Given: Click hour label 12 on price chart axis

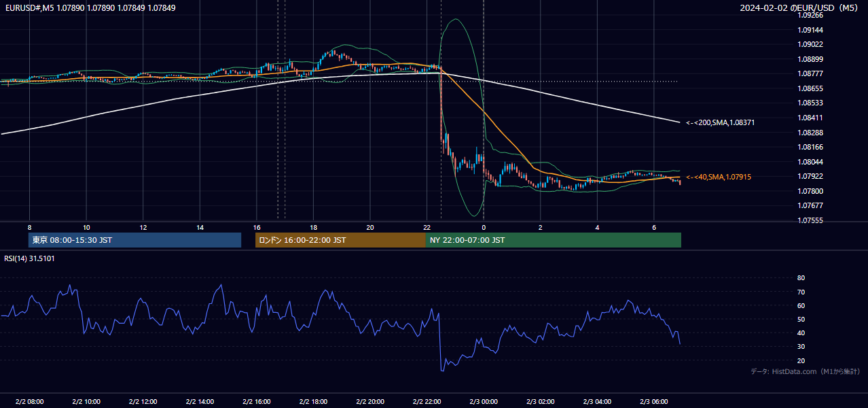Looking at the screenshot, I should click(143, 227).
